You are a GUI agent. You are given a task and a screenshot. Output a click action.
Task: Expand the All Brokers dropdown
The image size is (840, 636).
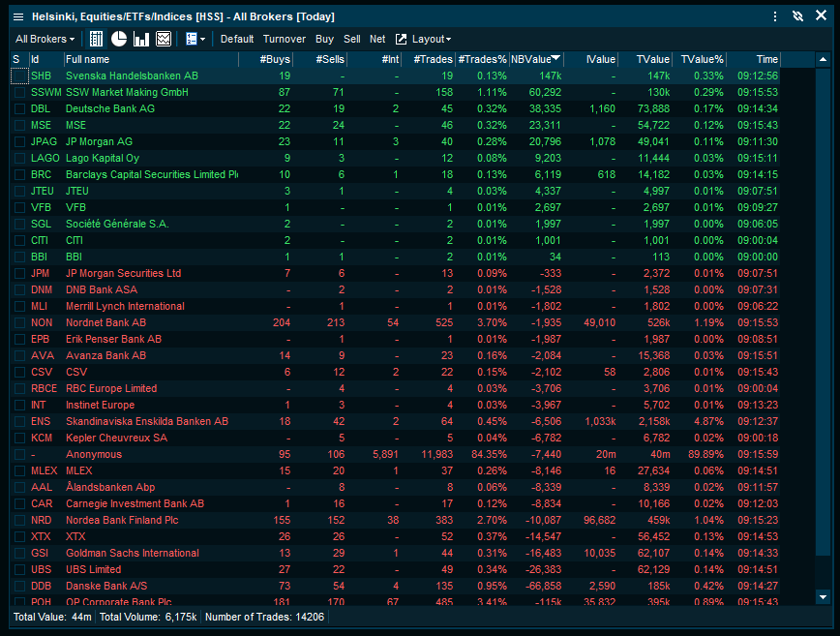(45, 39)
